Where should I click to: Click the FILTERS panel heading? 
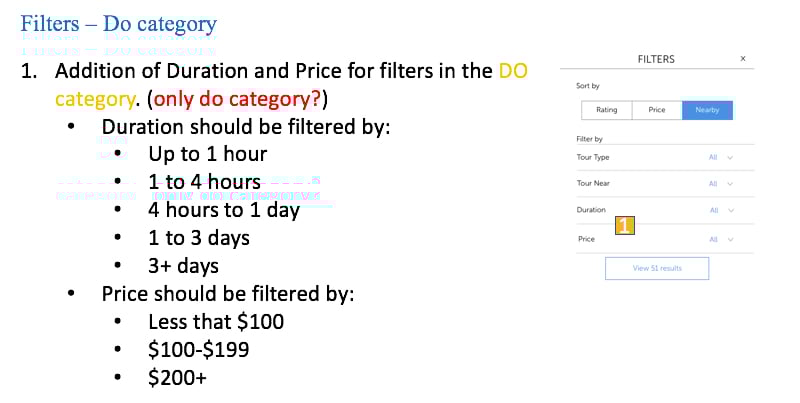656,59
